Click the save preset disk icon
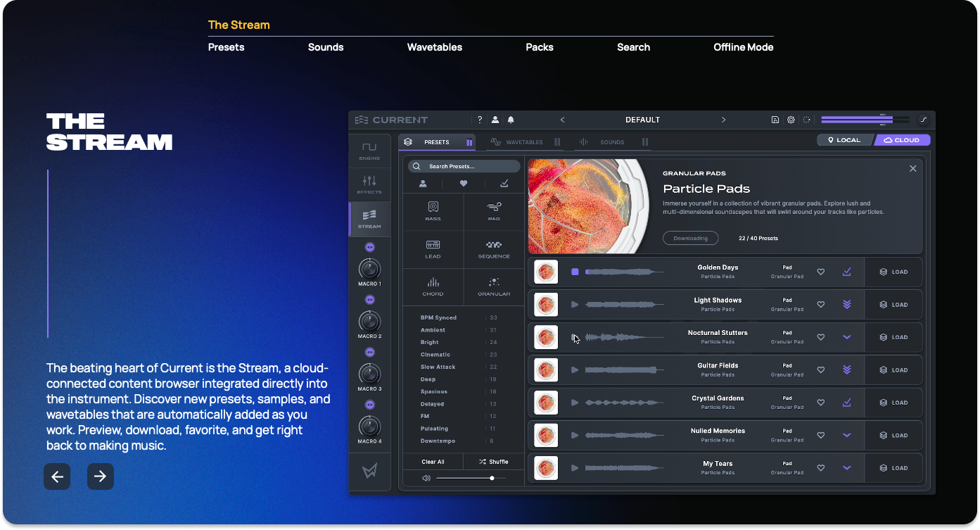 [x=775, y=120]
